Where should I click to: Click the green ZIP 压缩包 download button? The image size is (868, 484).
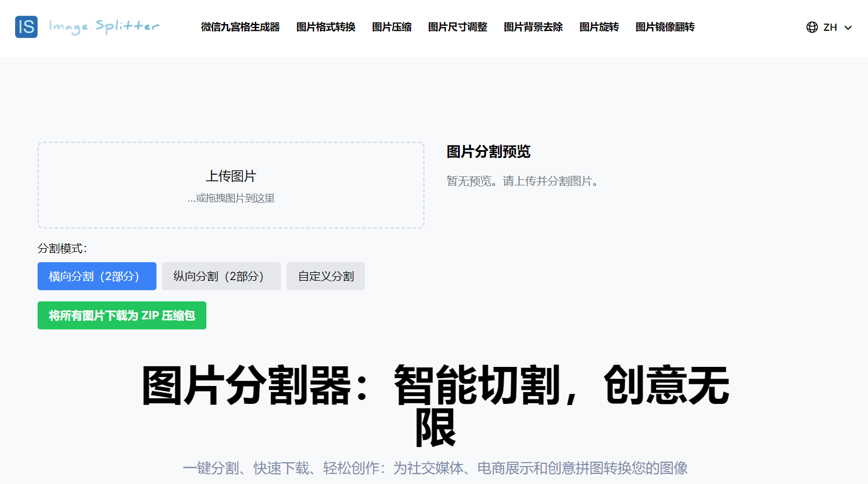(x=122, y=315)
